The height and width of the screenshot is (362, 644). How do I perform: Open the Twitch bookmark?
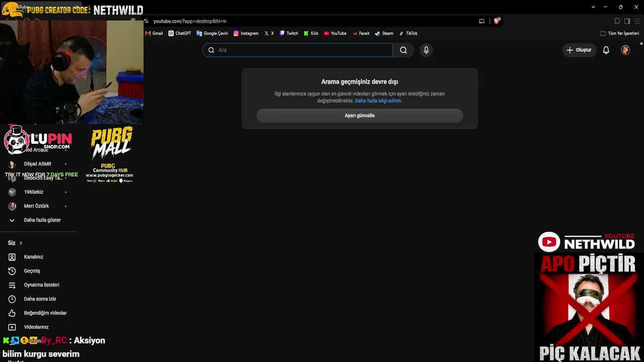pyautogui.click(x=289, y=33)
